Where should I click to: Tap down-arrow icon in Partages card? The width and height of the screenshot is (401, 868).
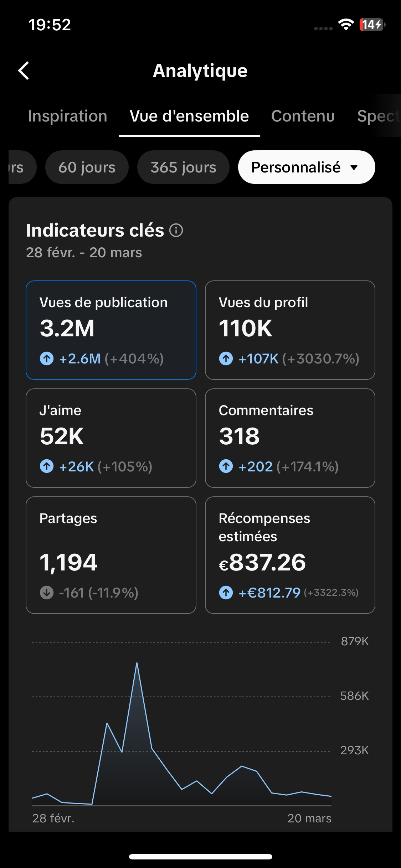coord(47,593)
